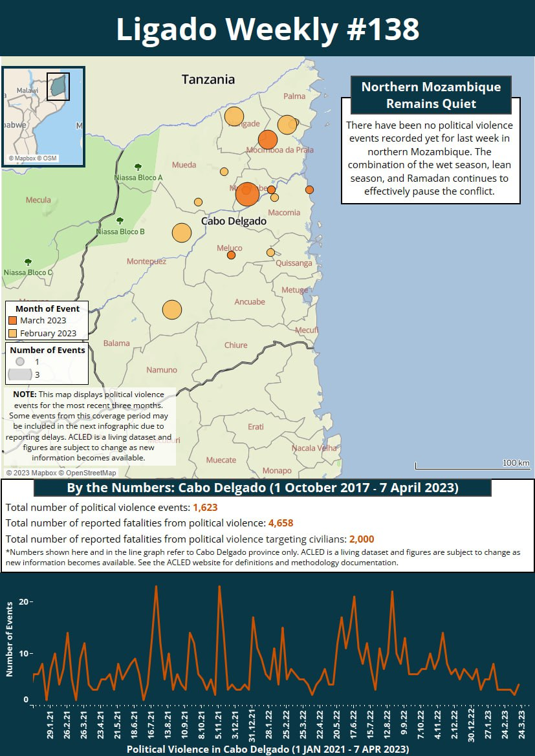
Task: Click the 16.7.21 date axis label
Action: [x=152, y=728]
